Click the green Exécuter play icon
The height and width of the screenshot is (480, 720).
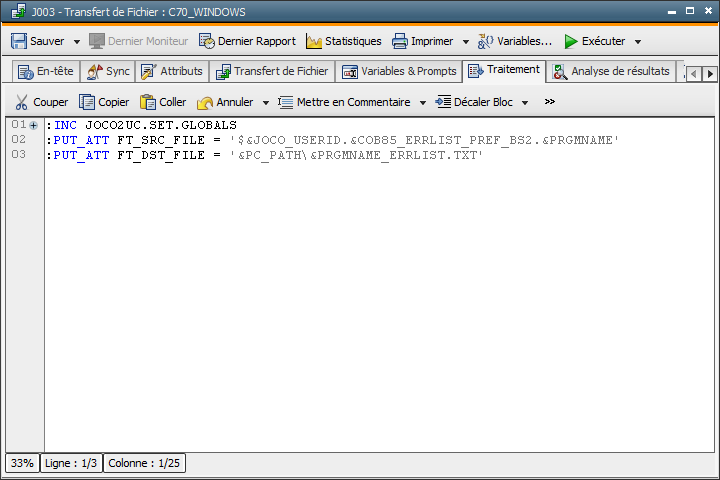pos(571,41)
